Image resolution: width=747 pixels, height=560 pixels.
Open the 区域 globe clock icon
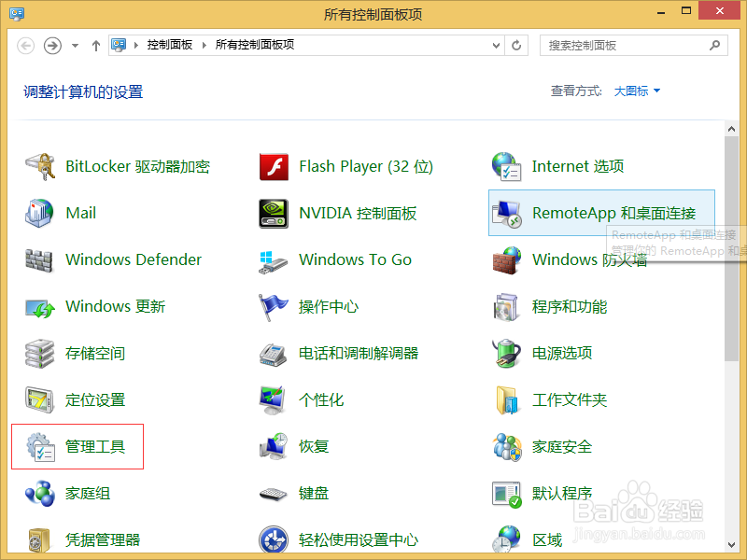(x=506, y=539)
